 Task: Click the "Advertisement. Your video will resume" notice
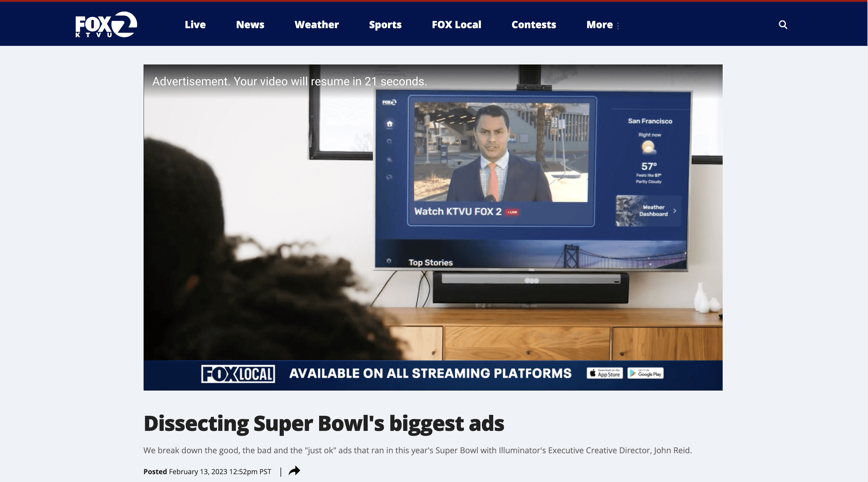(x=290, y=81)
